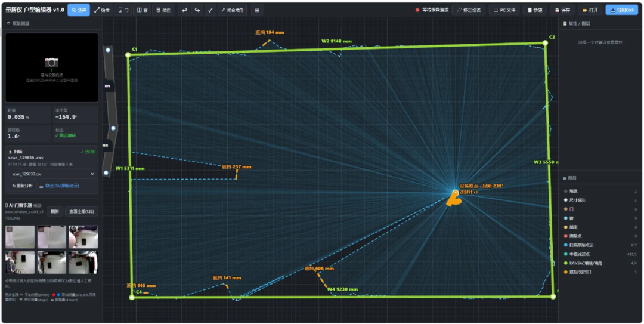Click the W1 5311 mm wall label

tap(130, 169)
